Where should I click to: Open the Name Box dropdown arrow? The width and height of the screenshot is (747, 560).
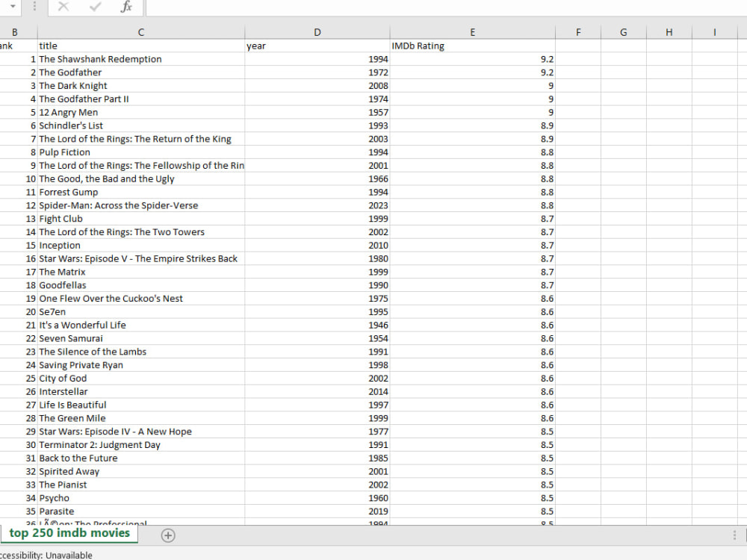point(13,7)
